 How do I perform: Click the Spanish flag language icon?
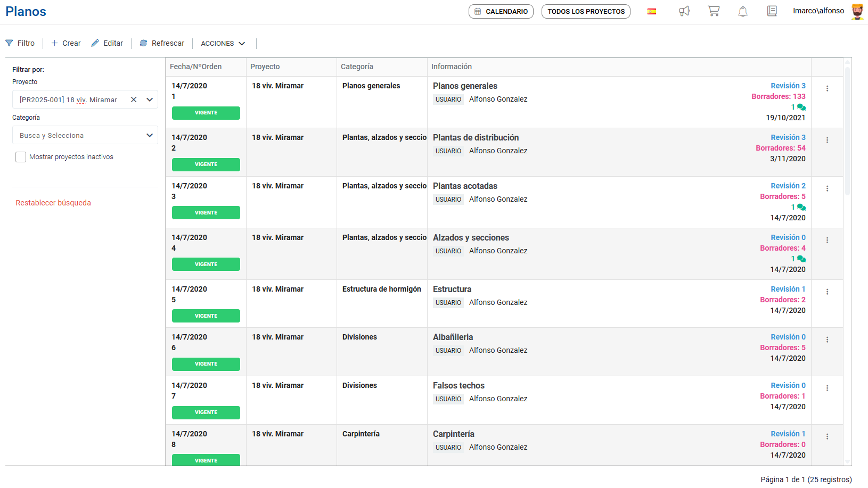pos(651,12)
